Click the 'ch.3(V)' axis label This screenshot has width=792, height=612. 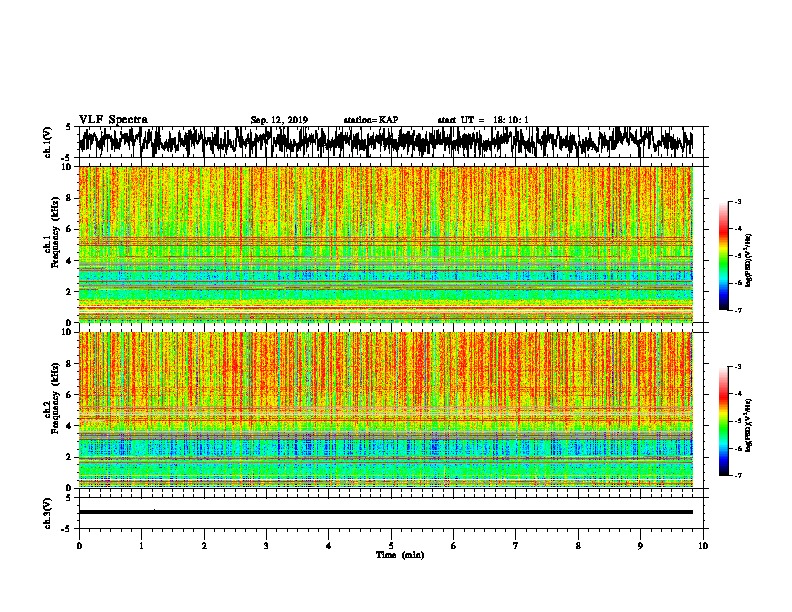47,513
